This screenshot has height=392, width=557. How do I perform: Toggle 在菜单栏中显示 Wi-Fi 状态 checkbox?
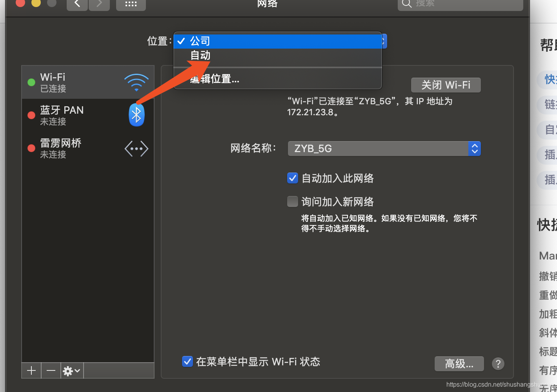187,361
